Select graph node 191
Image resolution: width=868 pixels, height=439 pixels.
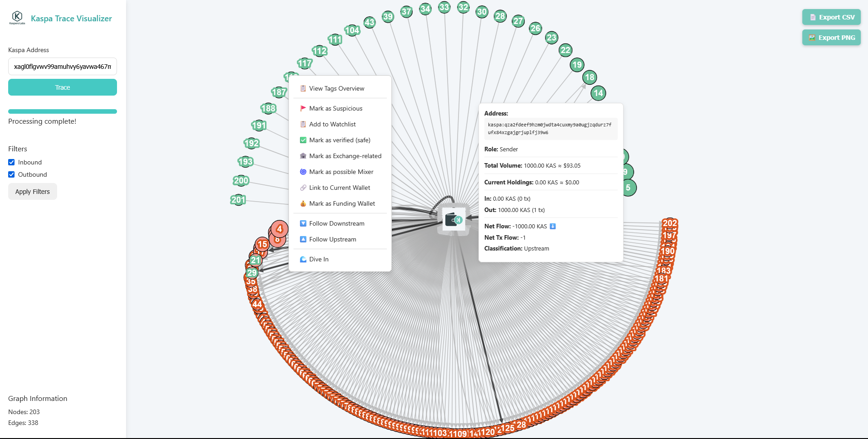pos(259,125)
